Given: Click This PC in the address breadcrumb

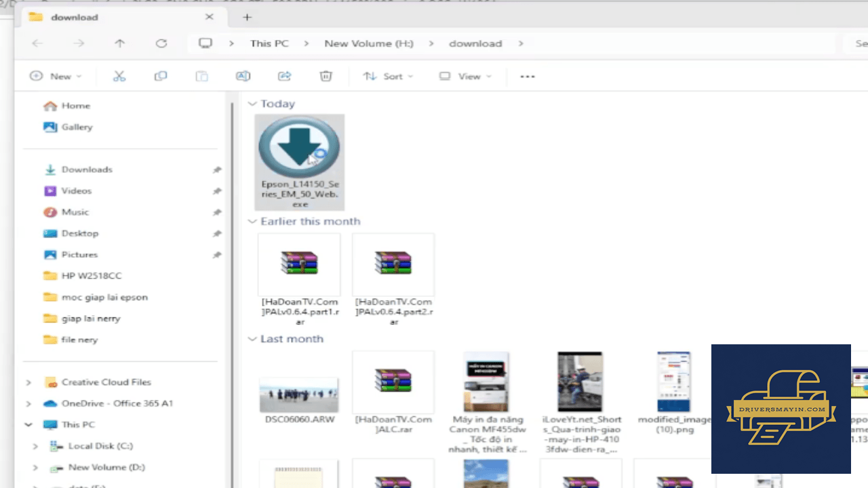Looking at the screenshot, I should tap(269, 43).
